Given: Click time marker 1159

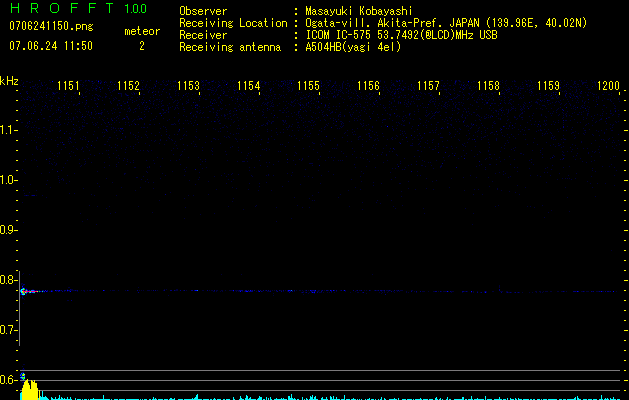Looking at the screenshot, I should [x=548, y=86].
